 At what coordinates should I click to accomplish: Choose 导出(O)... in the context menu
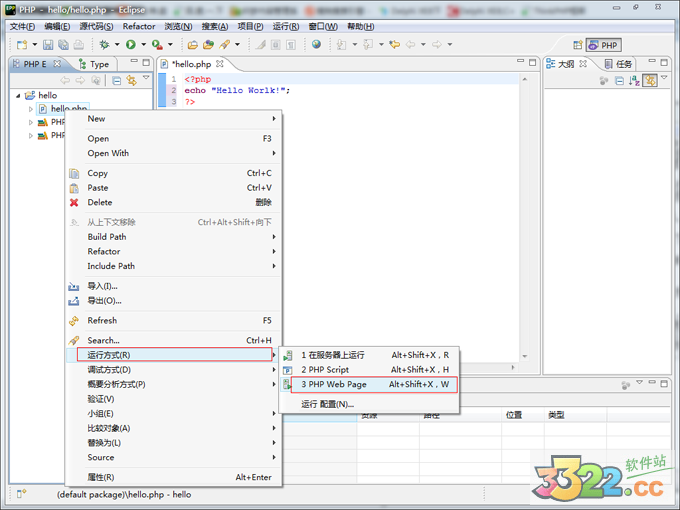(173, 301)
